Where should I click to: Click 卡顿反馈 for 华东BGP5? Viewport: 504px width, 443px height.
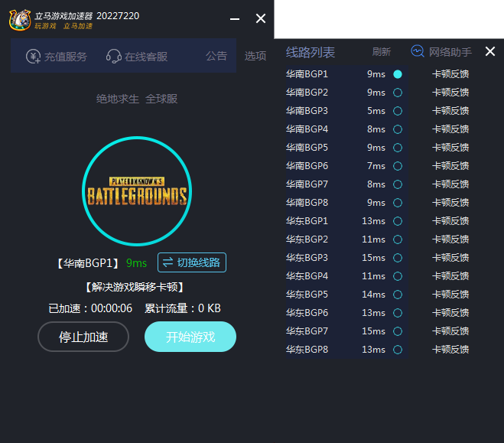(x=450, y=295)
